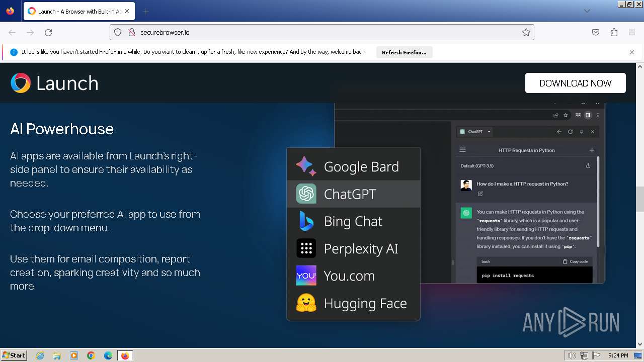The image size is (644, 362).
Task: Open tracking protection shield icon
Action: pos(118,32)
